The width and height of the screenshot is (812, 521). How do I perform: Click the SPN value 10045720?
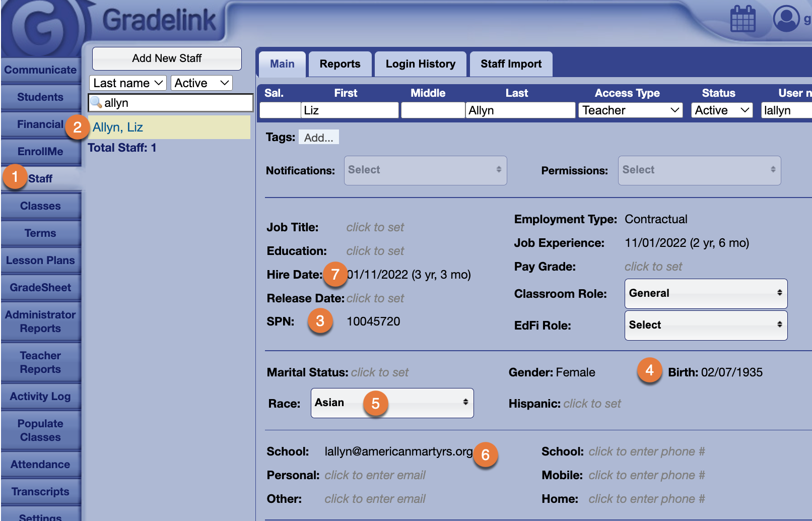[373, 321]
